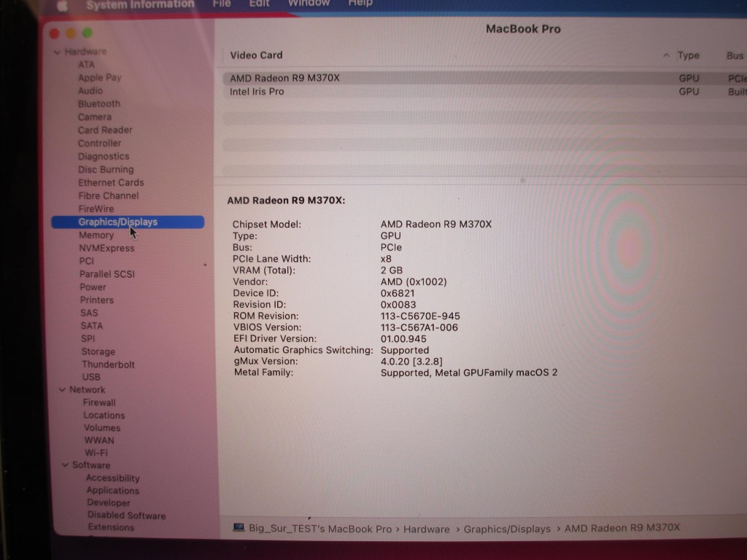Select WWAN under Network
The height and width of the screenshot is (560, 747).
99,440
